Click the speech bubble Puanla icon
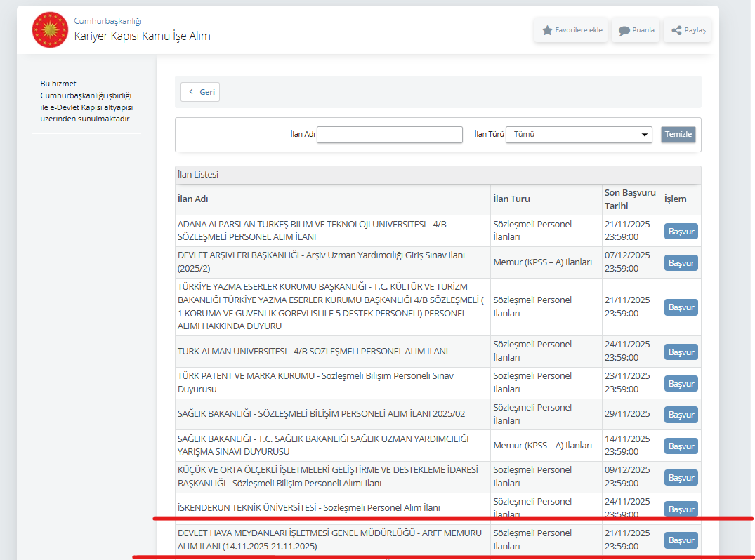Screen dimensions: 755x560 coord(624,30)
